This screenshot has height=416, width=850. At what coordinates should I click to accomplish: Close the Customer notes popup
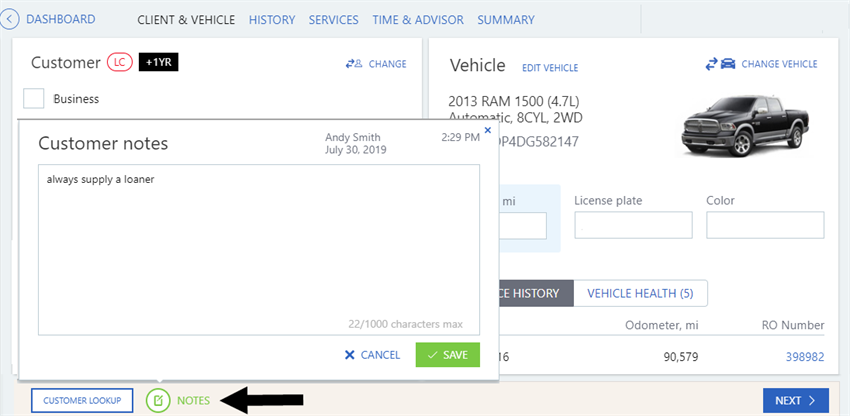pyautogui.click(x=487, y=129)
